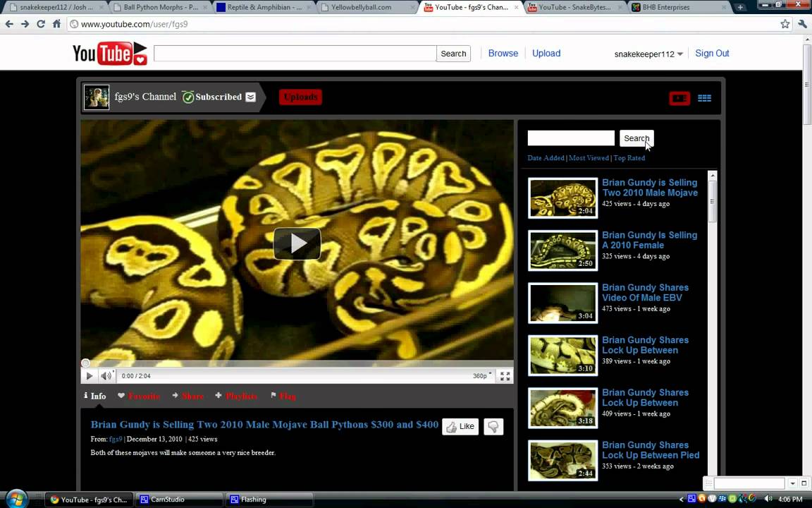Sort videos by Date Added

coord(546,158)
